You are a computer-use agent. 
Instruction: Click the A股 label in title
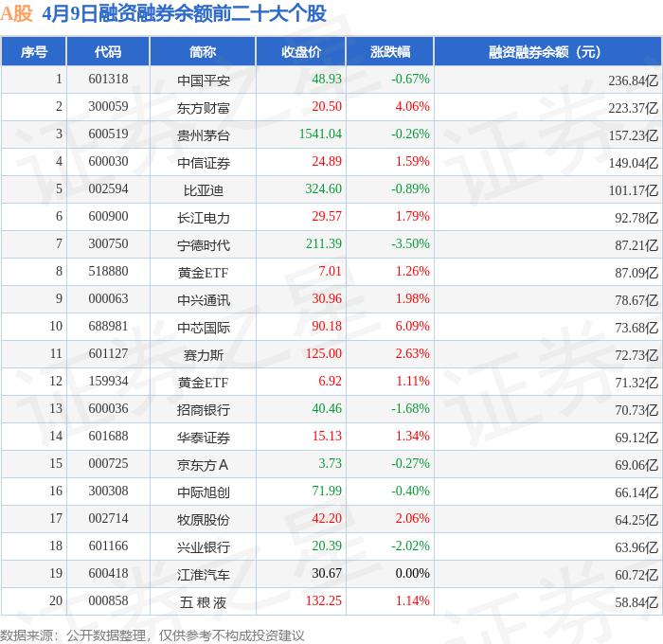tap(16, 13)
